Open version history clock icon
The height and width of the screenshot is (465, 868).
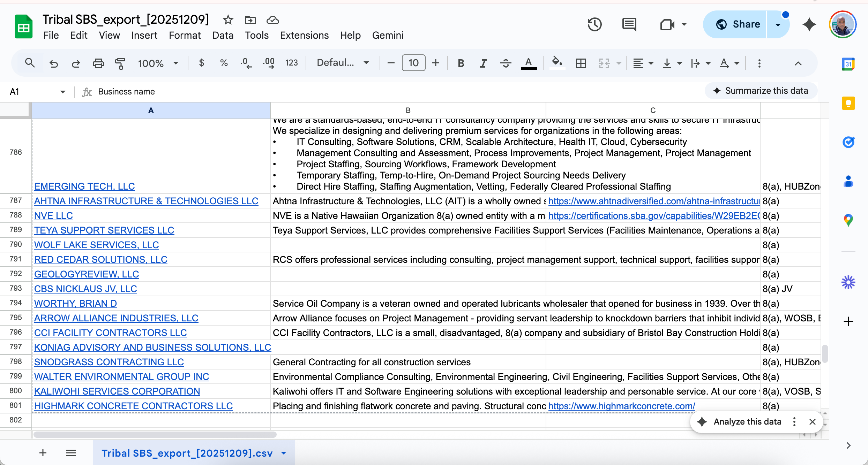(594, 24)
